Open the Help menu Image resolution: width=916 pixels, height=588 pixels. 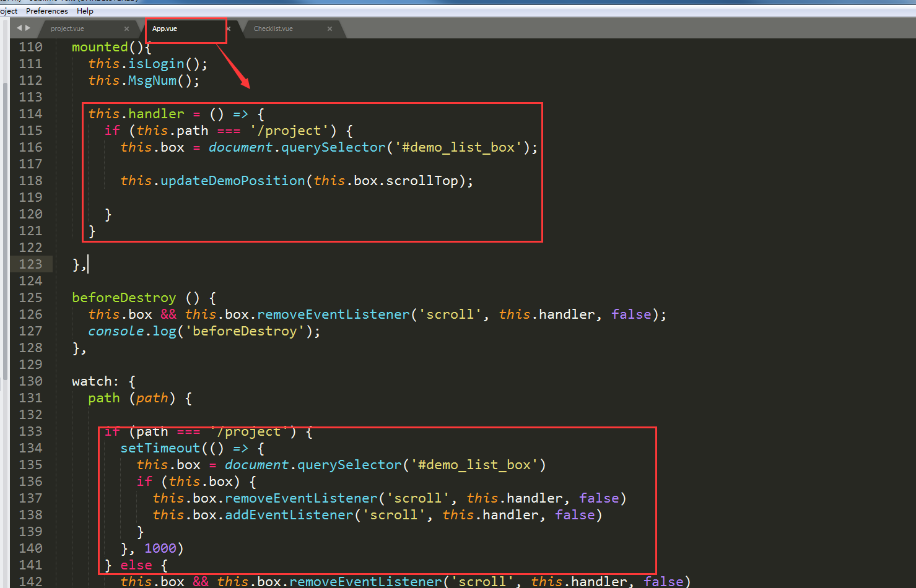[x=85, y=11]
